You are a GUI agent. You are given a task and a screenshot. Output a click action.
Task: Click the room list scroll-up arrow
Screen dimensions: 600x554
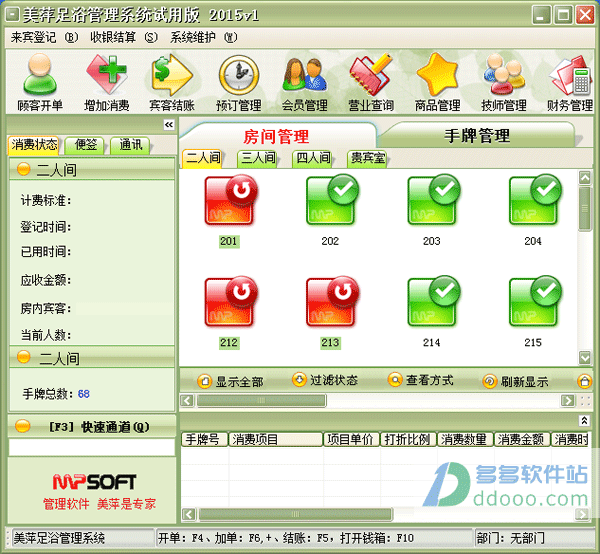click(x=584, y=178)
